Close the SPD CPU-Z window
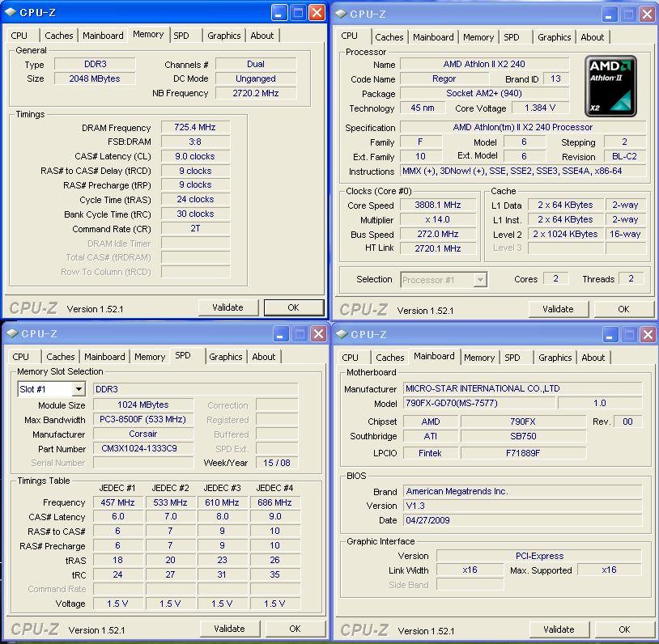 (x=319, y=334)
